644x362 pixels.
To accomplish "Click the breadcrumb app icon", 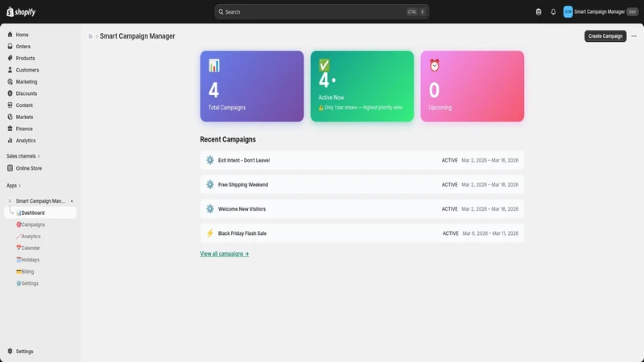I will [90, 36].
